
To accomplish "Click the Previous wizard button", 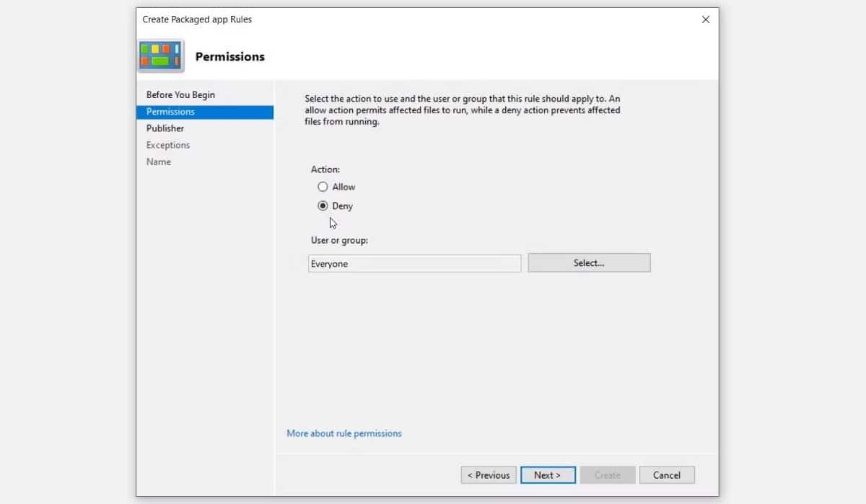I will 489,474.
